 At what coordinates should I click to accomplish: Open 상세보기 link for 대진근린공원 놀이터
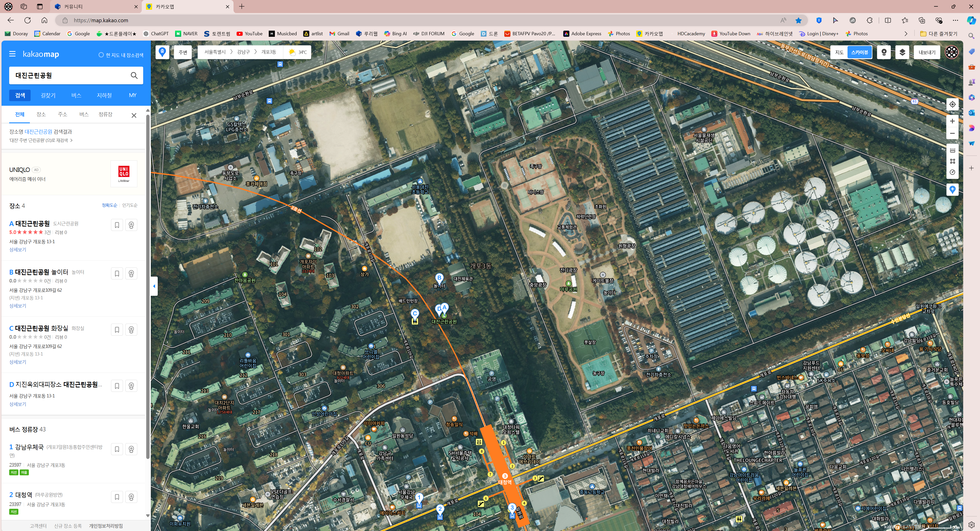pyautogui.click(x=18, y=306)
